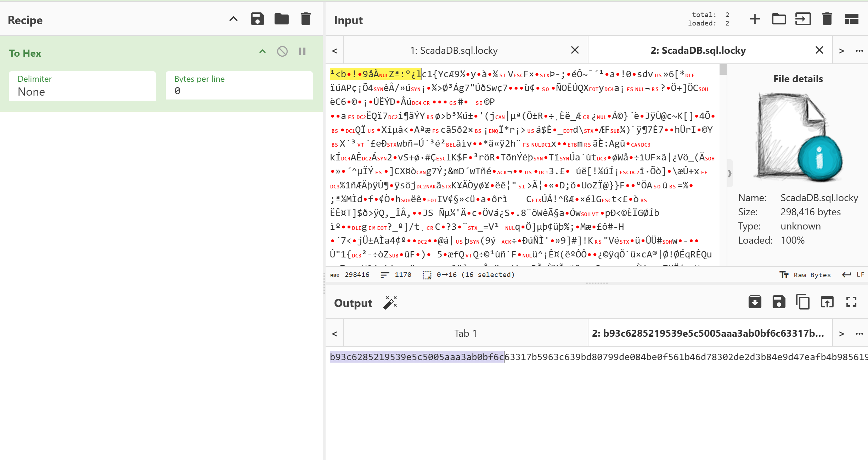The height and width of the screenshot is (460, 868).
Task: Switch to output Tab 1
Action: pos(466,334)
